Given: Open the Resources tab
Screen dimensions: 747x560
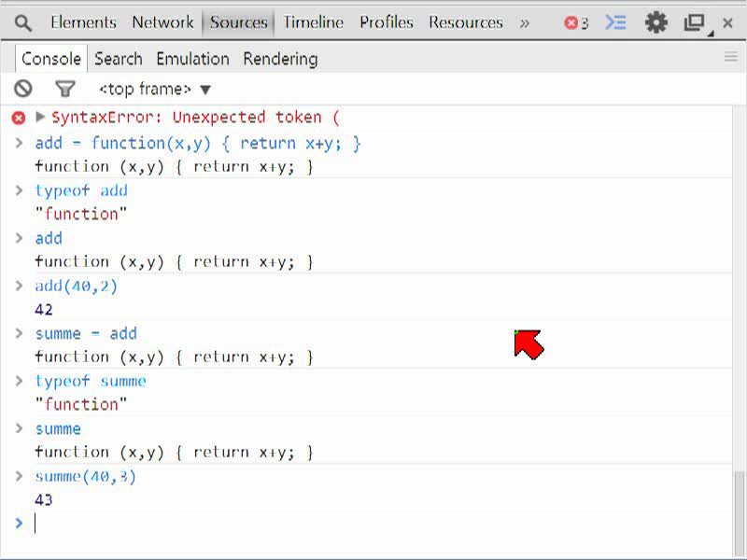Looking at the screenshot, I should tap(465, 22).
